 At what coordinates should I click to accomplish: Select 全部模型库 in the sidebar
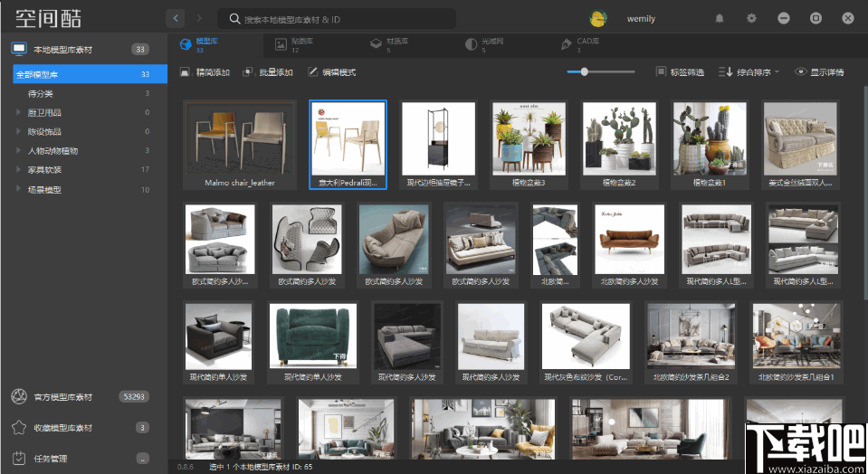click(x=90, y=74)
